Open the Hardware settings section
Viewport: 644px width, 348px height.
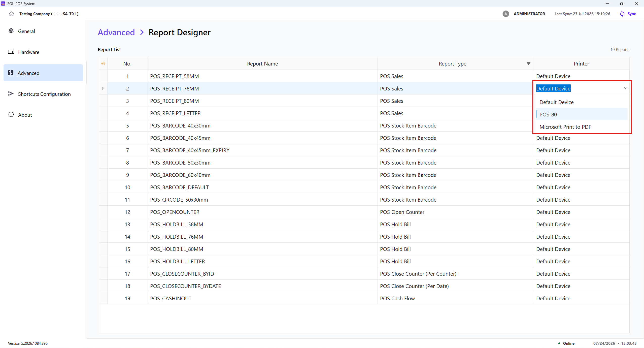coord(43,52)
